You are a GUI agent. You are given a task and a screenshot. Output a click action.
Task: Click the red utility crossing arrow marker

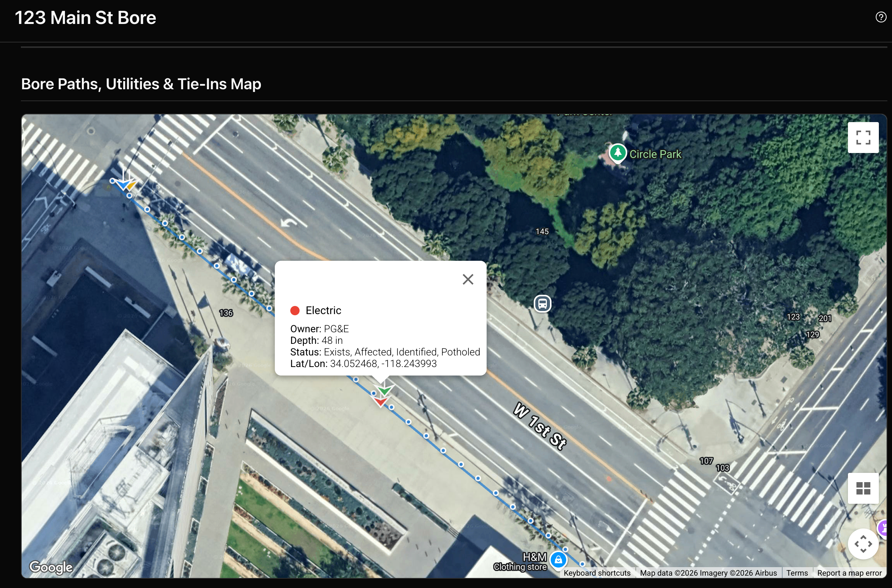pos(381,402)
